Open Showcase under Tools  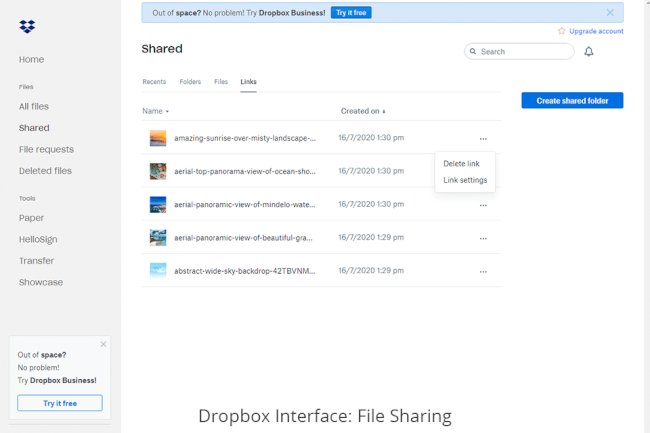41,282
